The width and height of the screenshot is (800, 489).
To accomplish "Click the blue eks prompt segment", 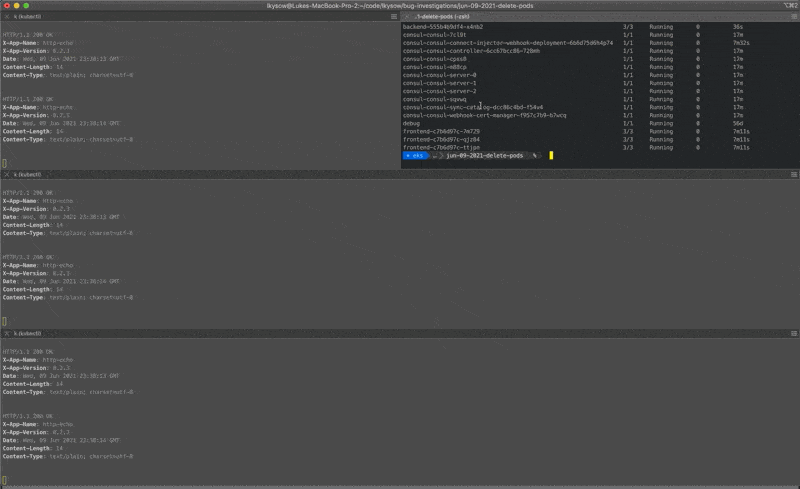I will 415,156.
